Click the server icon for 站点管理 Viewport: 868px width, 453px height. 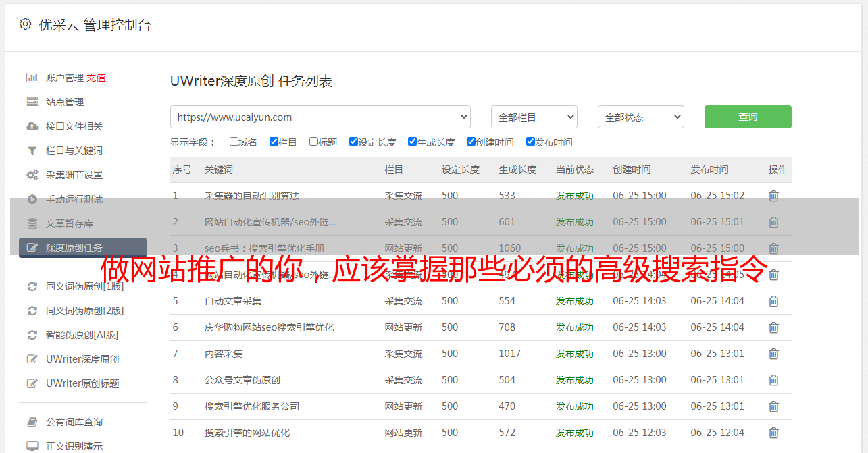click(x=32, y=102)
